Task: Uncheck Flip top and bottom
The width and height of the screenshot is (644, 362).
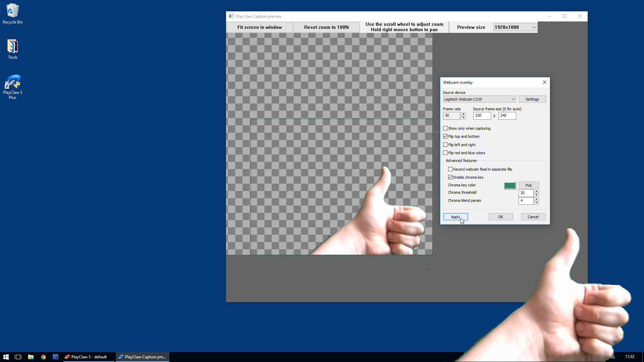Action: pos(445,136)
